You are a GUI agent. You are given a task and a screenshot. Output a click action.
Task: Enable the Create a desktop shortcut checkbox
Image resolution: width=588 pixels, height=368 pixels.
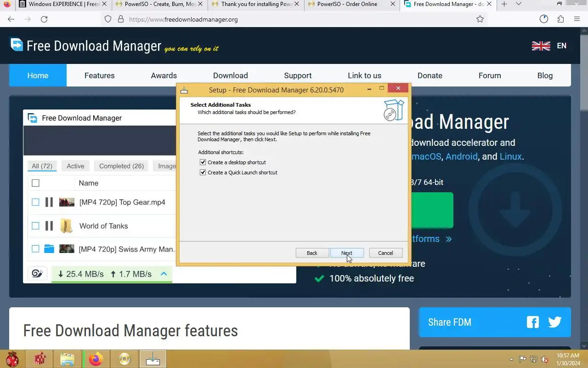[203, 162]
